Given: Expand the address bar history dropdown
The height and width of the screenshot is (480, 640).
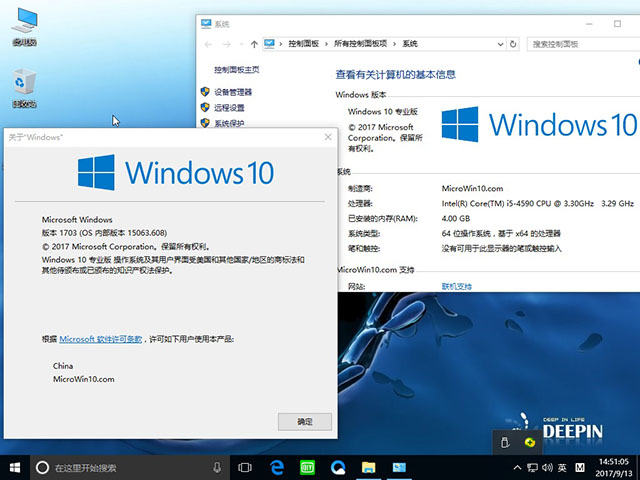Looking at the screenshot, I should pyautogui.click(x=500, y=44).
